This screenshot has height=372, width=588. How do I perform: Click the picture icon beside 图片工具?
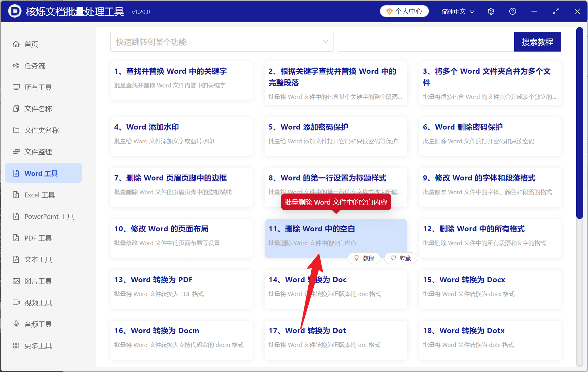point(16,281)
